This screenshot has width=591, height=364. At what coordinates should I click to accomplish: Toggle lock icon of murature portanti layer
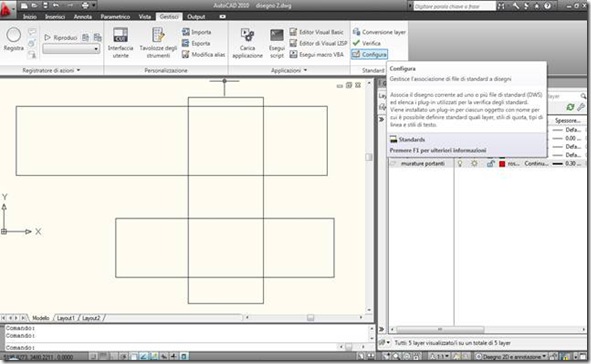click(490, 164)
